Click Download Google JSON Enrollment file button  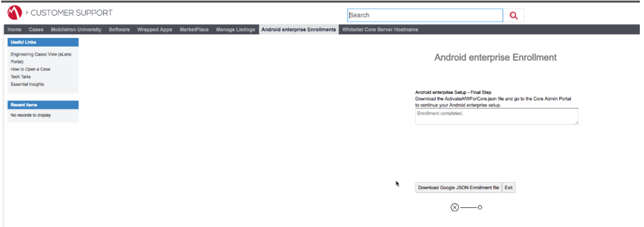click(458, 187)
